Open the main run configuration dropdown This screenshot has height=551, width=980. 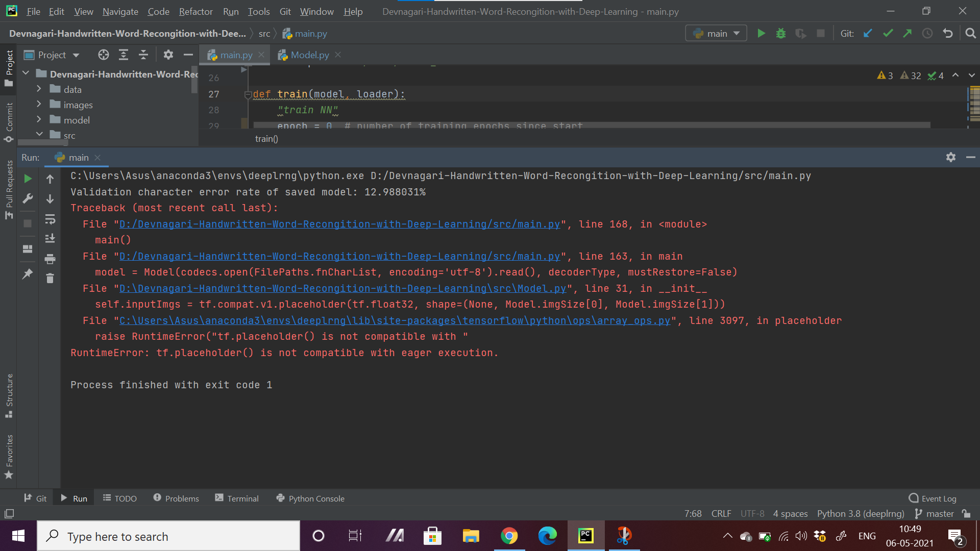point(716,33)
